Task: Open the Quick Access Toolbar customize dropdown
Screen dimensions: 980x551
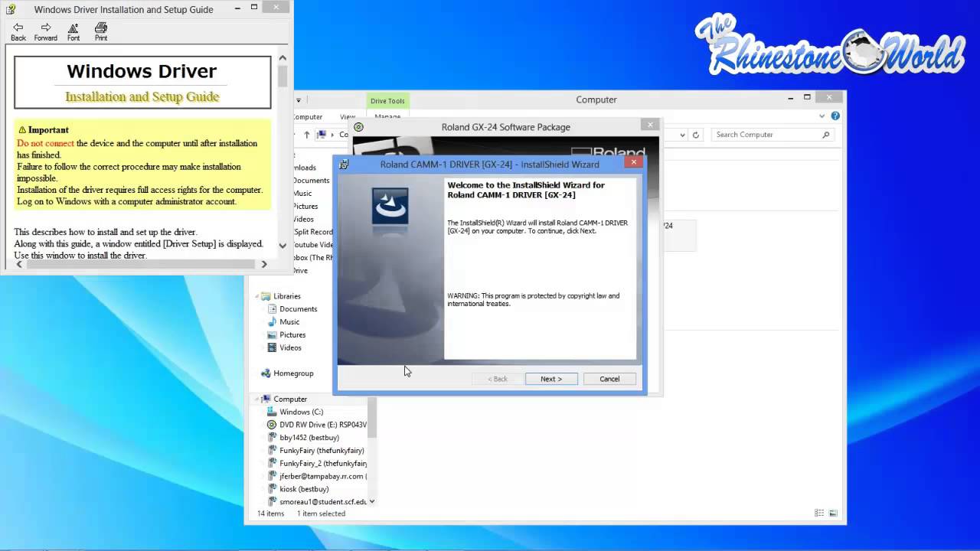Action: 299,100
